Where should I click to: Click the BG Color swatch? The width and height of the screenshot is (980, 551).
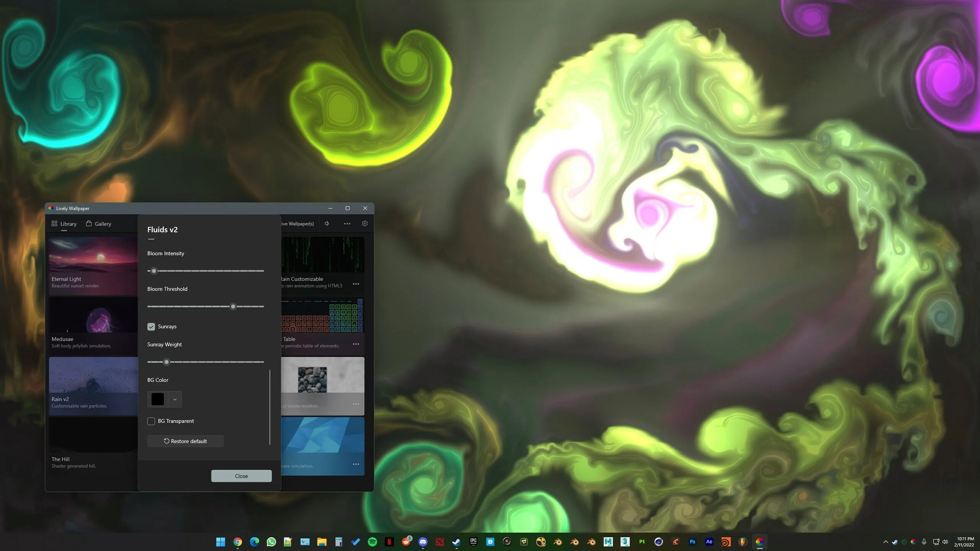[157, 398]
